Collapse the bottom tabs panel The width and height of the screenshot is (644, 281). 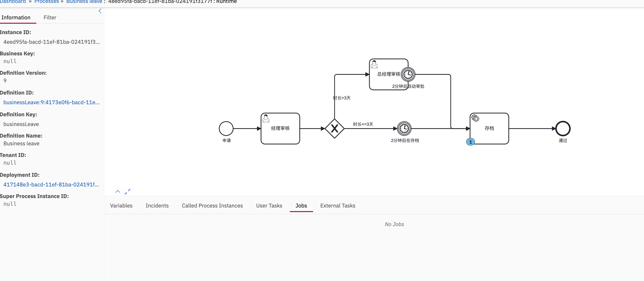click(118, 192)
